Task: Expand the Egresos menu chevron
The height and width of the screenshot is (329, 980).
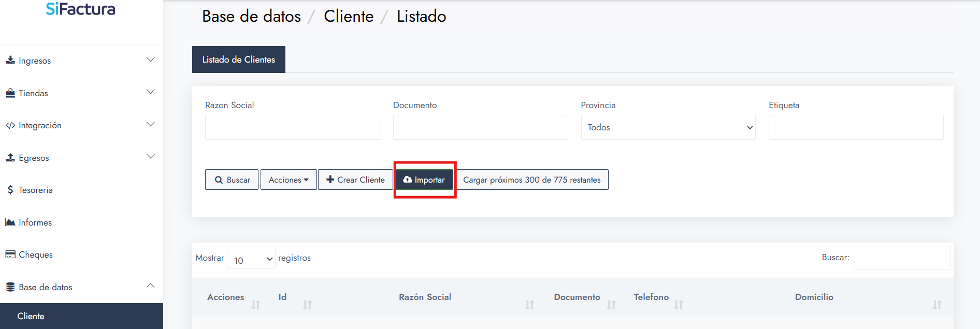Action: (x=150, y=157)
